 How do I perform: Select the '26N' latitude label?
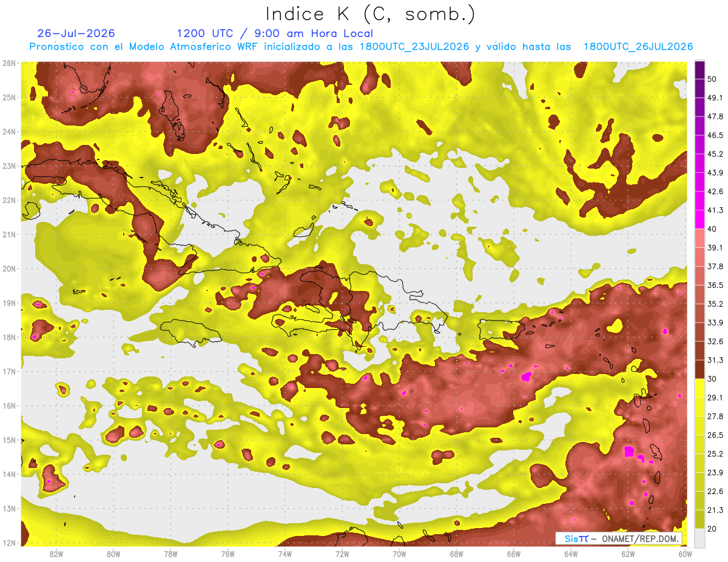8,63
